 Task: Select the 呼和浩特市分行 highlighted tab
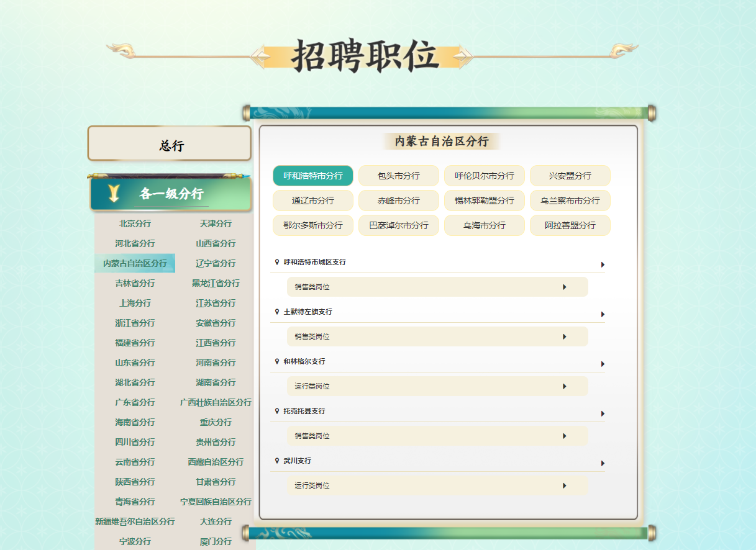313,176
